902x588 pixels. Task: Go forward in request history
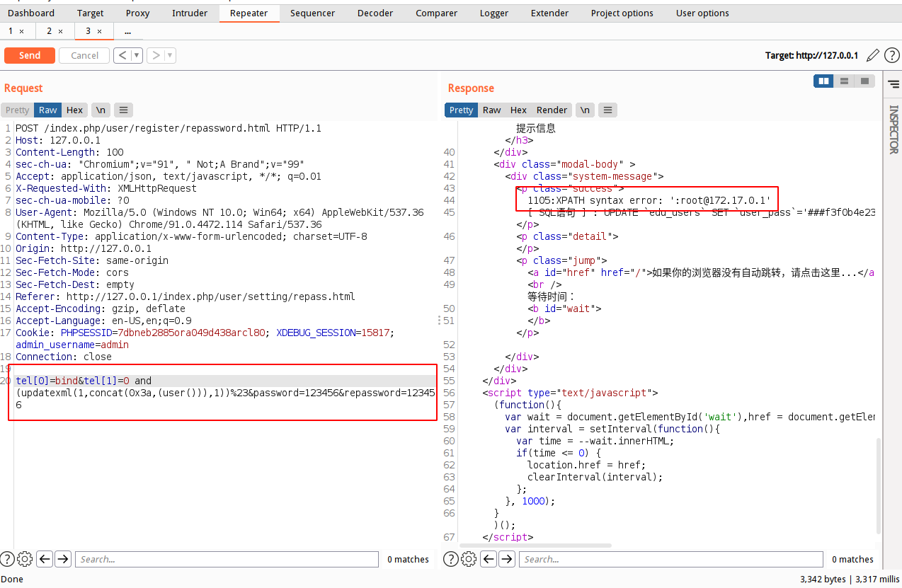coord(156,55)
